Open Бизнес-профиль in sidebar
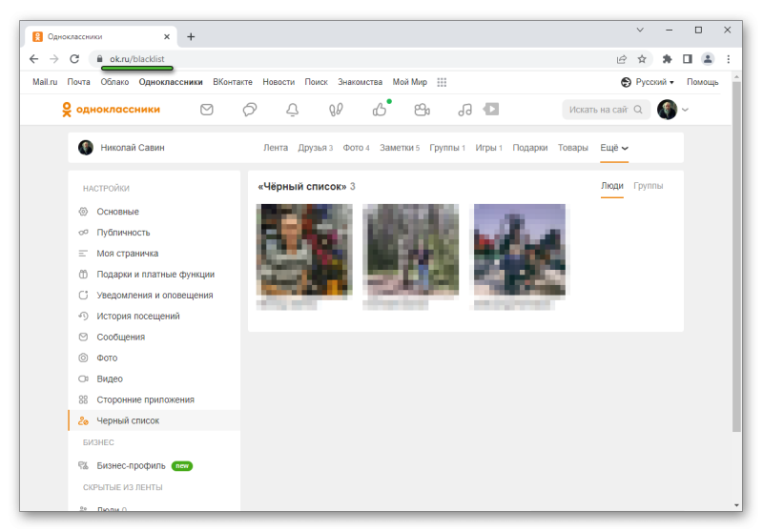This screenshot has height=532, width=763. 155,466
